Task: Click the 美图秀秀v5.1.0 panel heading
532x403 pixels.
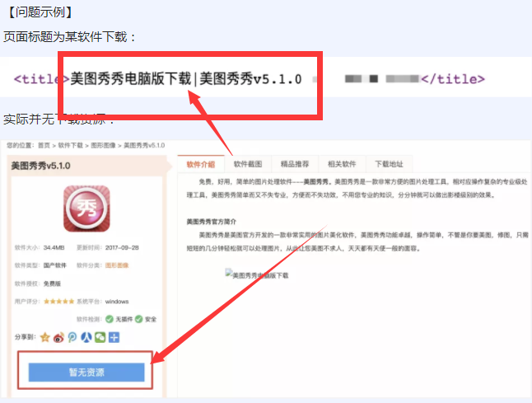Action: [x=41, y=166]
